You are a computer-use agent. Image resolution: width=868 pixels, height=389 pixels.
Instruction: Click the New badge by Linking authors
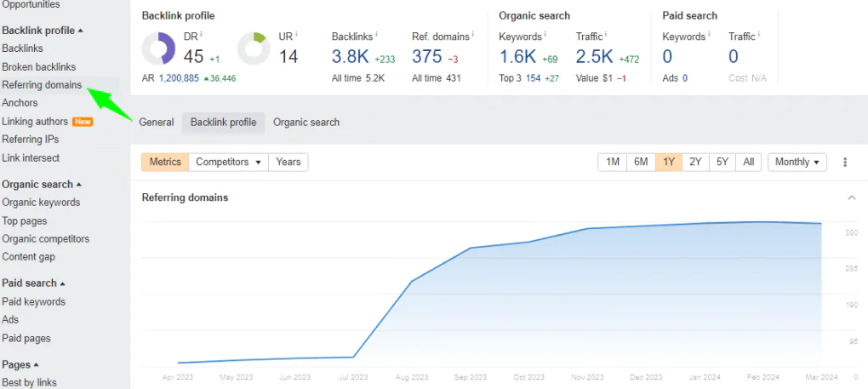tap(83, 122)
